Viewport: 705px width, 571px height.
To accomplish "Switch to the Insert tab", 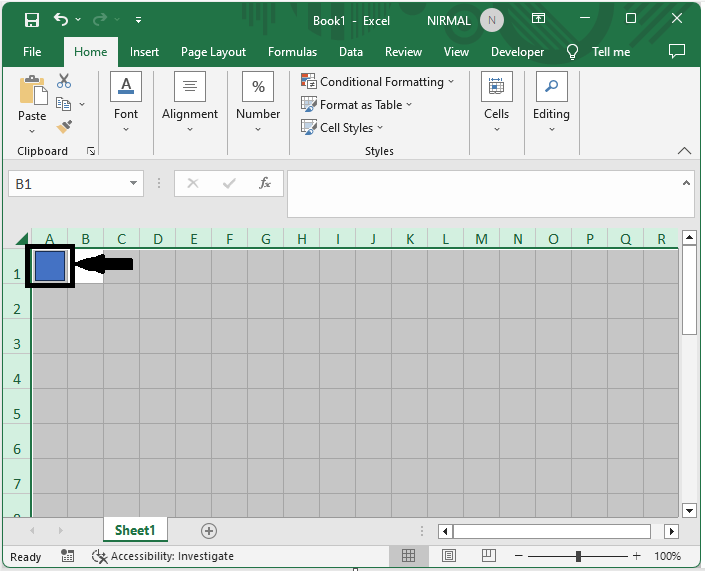I will (144, 52).
